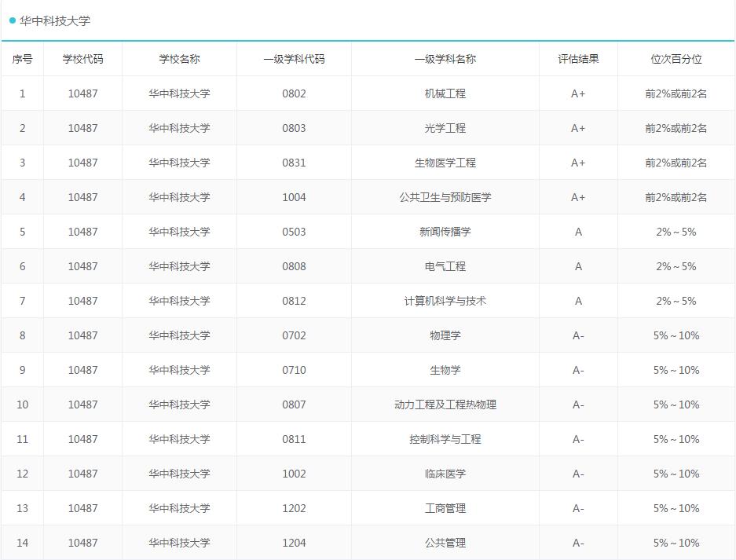Click the row number 14 cell

tap(22, 542)
